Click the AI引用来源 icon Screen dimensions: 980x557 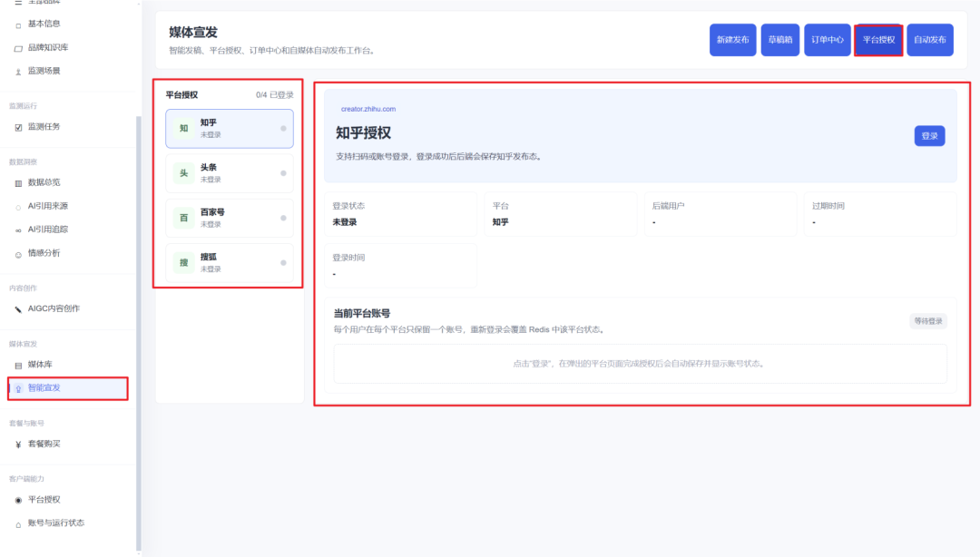[18, 207]
